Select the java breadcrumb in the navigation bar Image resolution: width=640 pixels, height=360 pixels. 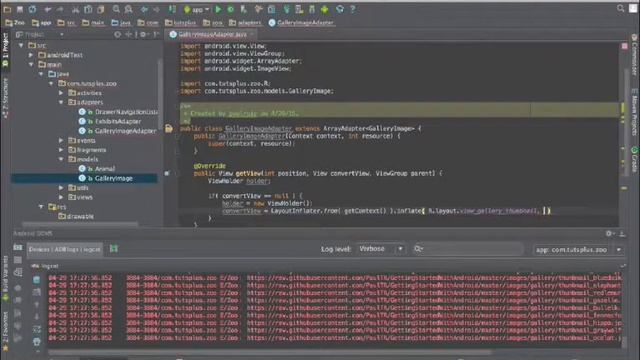[121, 23]
